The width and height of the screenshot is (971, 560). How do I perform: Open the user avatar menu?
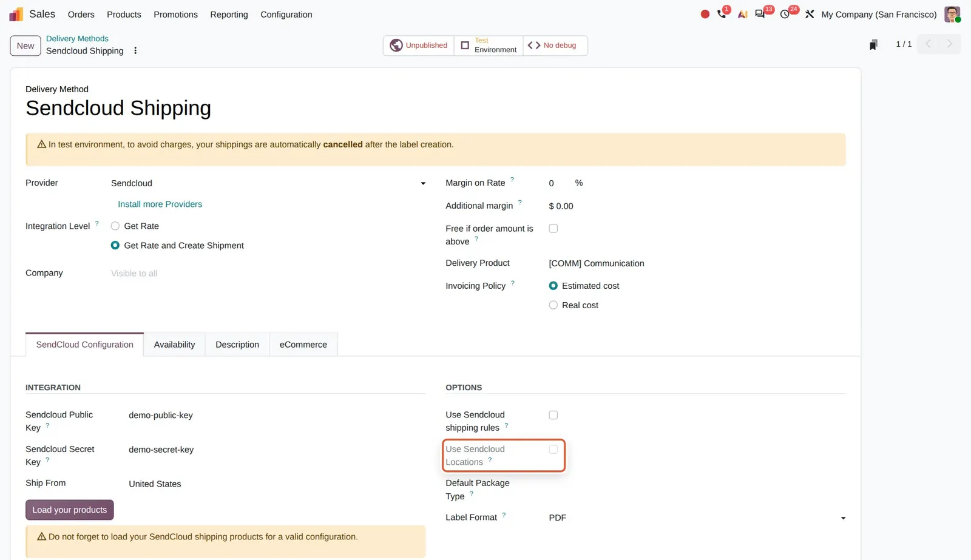pyautogui.click(x=952, y=14)
